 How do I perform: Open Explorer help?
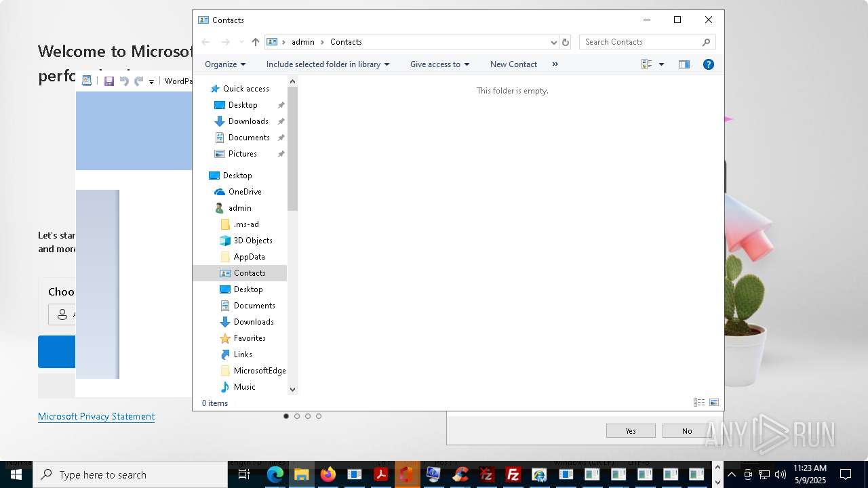(x=709, y=64)
